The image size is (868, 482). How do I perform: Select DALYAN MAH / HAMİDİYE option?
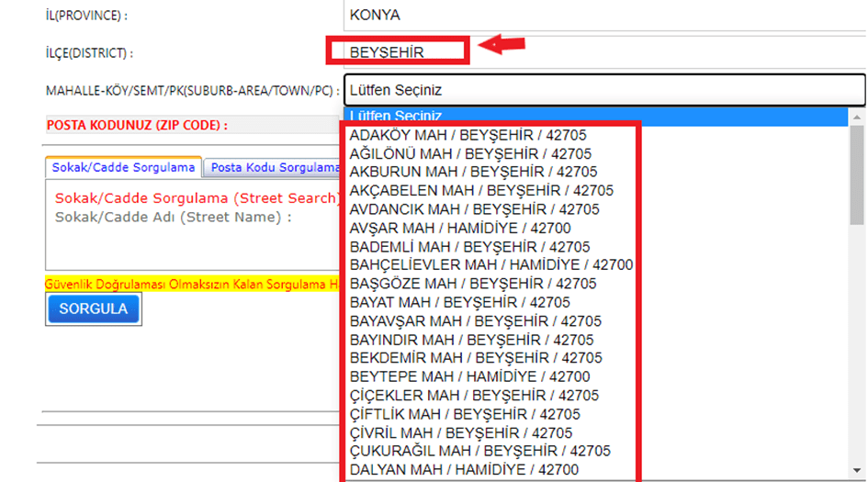coord(464,469)
